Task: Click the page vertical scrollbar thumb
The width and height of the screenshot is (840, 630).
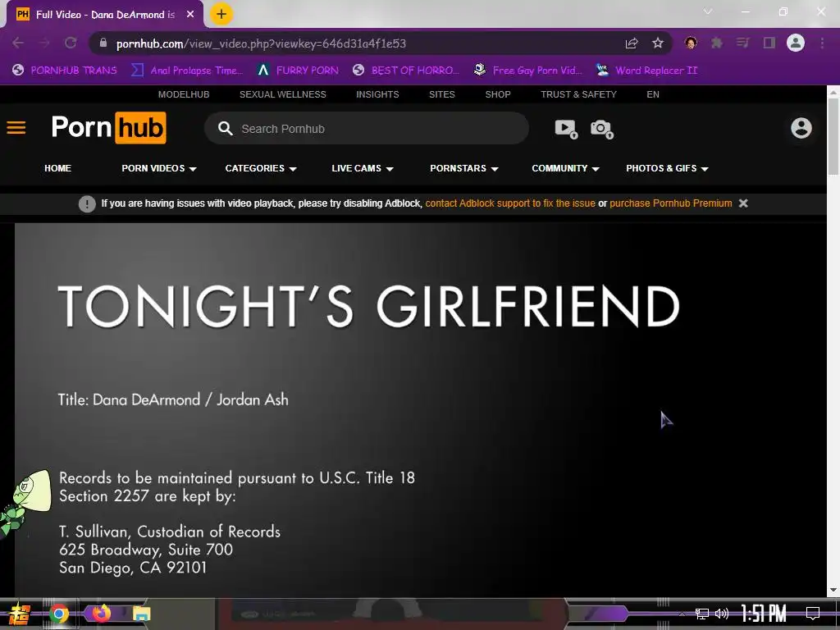Action: click(833, 136)
